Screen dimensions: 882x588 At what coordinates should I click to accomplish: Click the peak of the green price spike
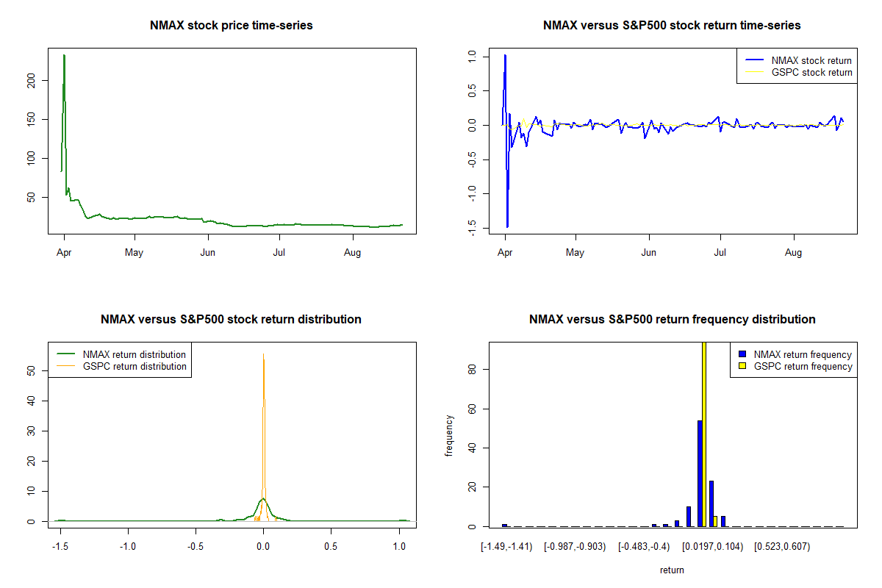tap(64, 56)
